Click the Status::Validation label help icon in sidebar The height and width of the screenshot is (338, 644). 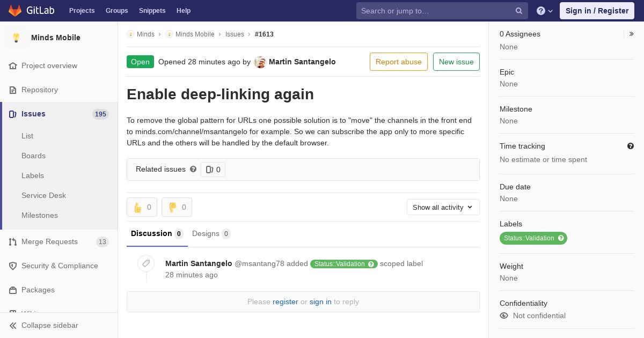point(561,238)
